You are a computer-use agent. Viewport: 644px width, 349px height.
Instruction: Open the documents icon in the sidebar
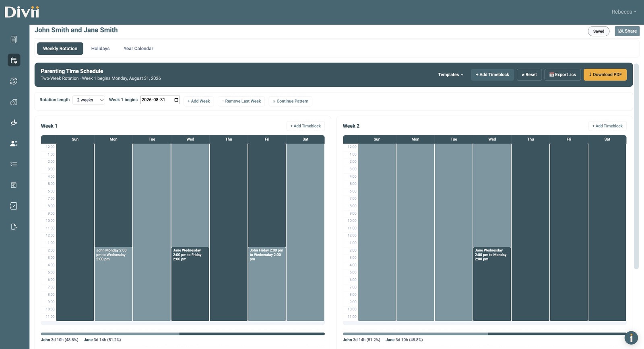(14, 39)
